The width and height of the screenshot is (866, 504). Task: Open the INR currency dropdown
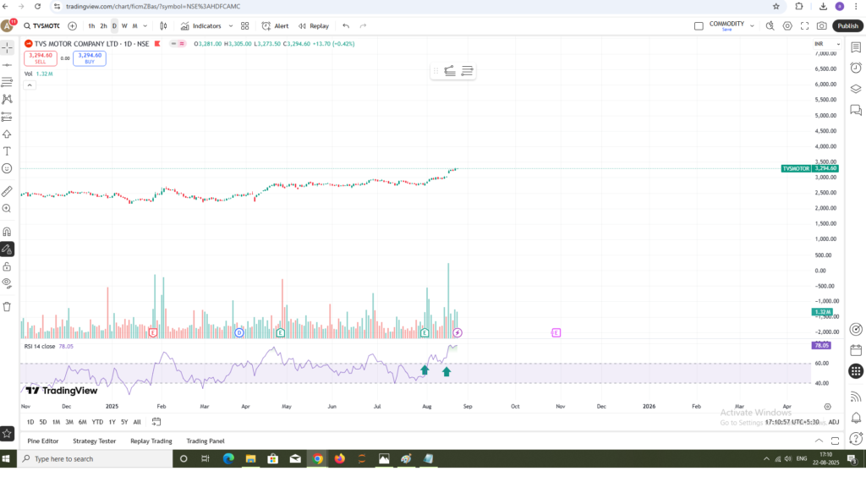pyautogui.click(x=827, y=44)
